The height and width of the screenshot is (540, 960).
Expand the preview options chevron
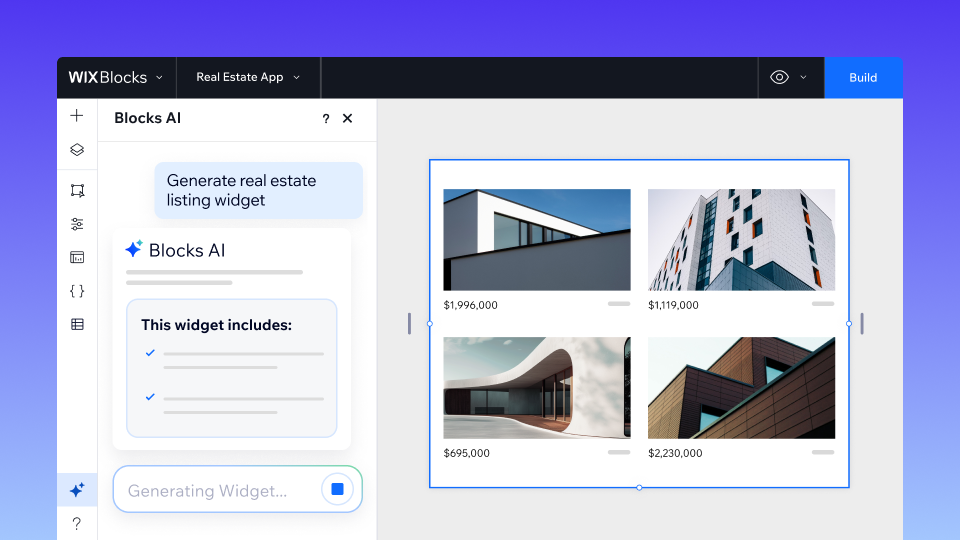pyautogui.click(x=803, y=78)
